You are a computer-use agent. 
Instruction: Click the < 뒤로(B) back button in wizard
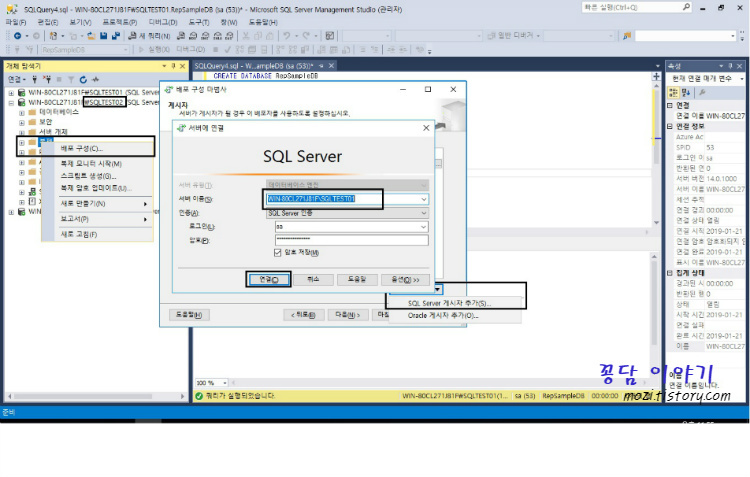pos(304,315)
